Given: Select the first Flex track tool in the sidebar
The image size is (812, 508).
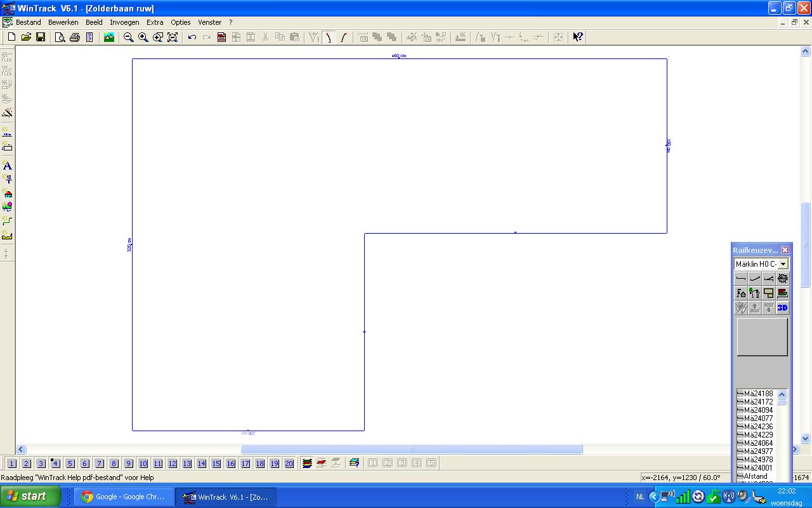Looking at the screenshot, I should (x=7, y=57).
